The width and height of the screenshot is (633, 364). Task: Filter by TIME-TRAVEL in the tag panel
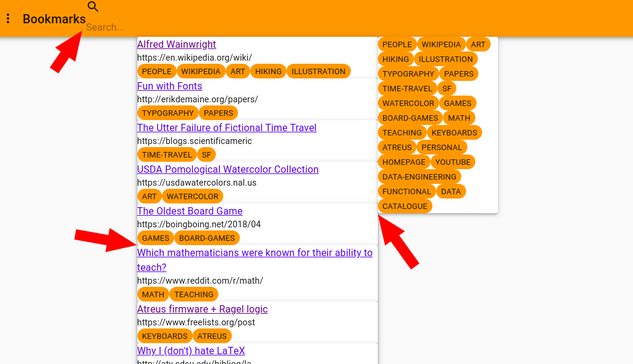click(407, 89)
